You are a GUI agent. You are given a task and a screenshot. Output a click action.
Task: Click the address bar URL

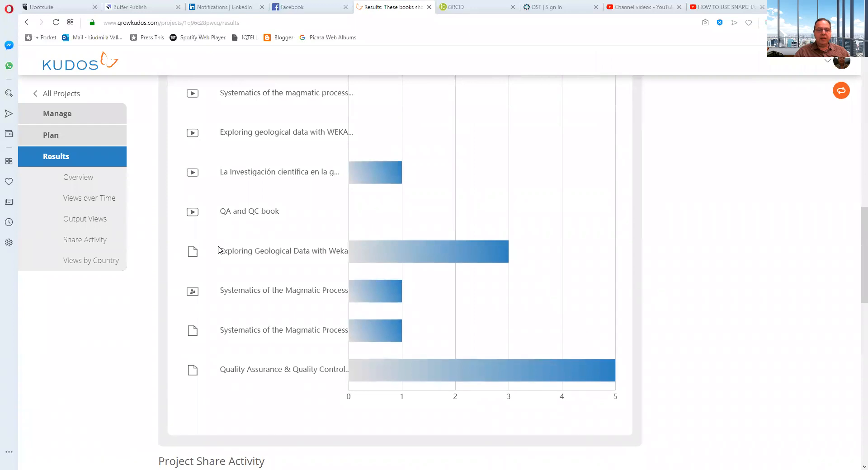click(x=171, y=23)
